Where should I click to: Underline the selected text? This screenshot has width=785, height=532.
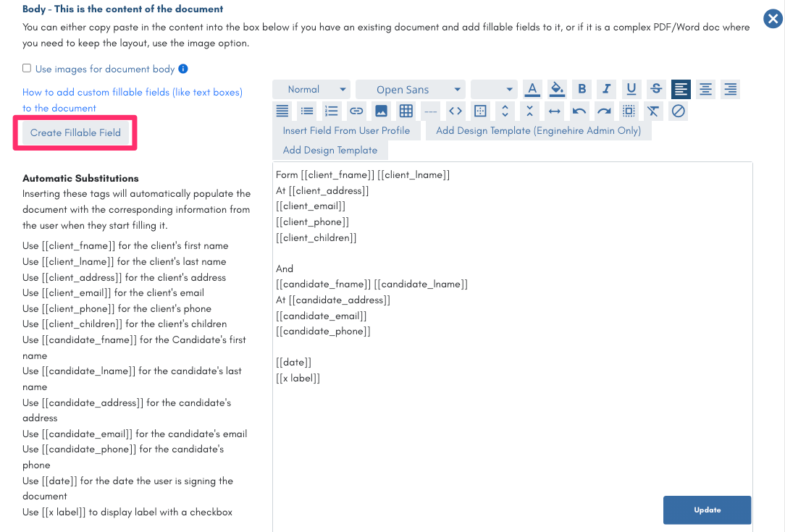pyautogui.click(x=631, y=89)
